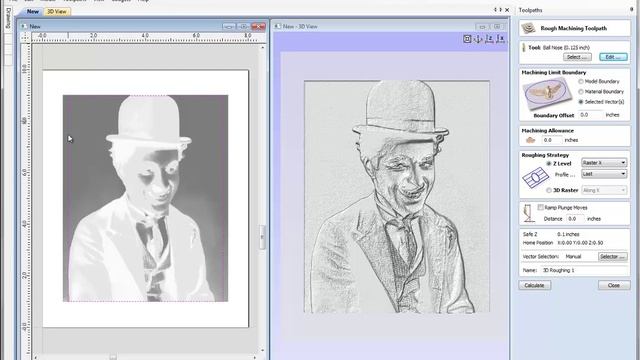Click the tool Edit... button
Image resolution: width=640 pixels, height=360 pixels.
[x=613, y=57]
